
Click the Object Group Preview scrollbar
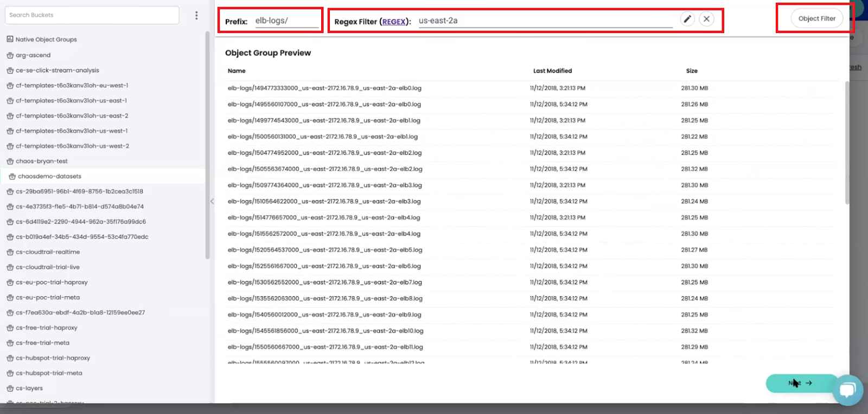pos(847,143)
